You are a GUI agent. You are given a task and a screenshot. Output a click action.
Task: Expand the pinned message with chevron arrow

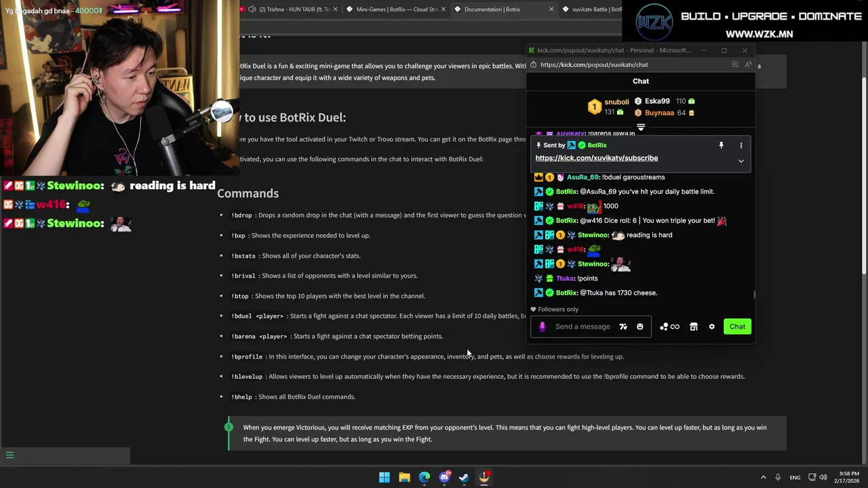pos(741,161)
